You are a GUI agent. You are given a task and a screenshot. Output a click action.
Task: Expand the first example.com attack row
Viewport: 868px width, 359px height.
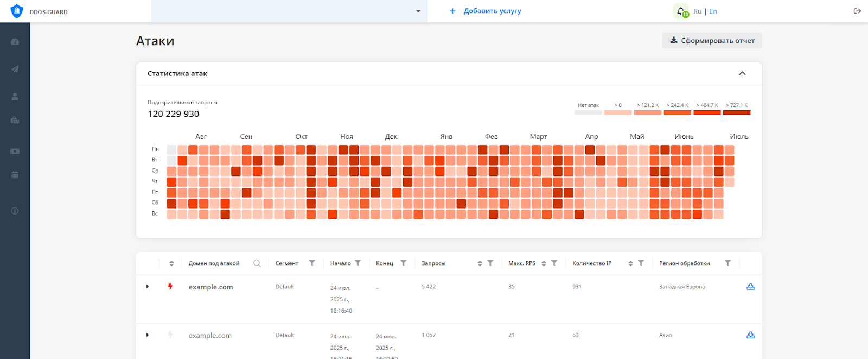pos(148,287)
